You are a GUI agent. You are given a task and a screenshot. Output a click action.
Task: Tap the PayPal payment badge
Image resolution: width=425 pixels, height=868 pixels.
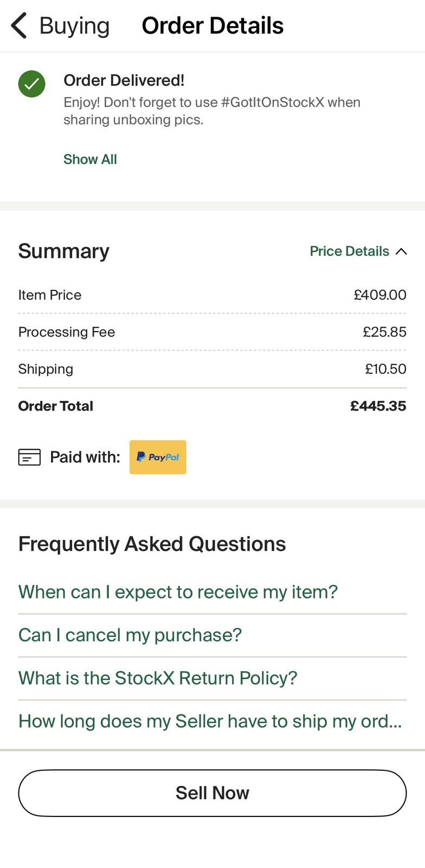coord(158,457)
